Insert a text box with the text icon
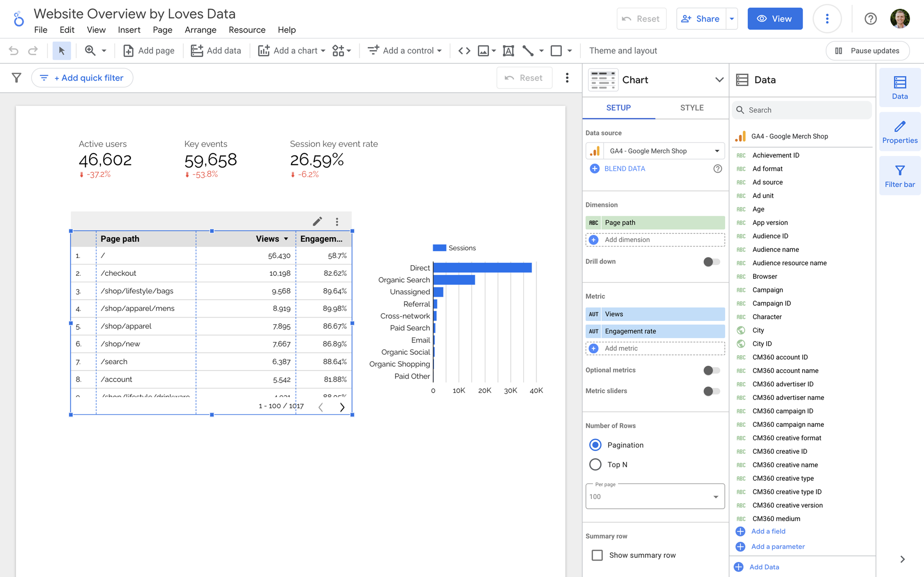The image size is (924, 577). (x=508, y=50)
